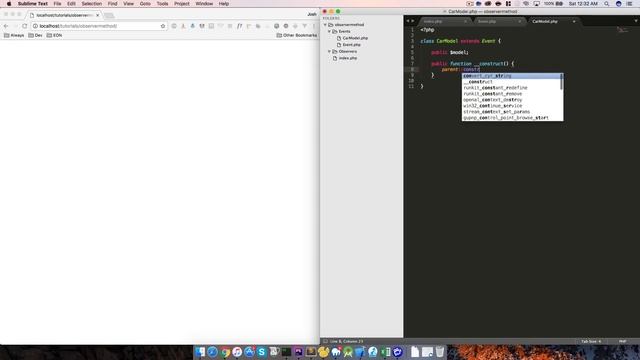Open Terminal from the Dock

(287, 352)
